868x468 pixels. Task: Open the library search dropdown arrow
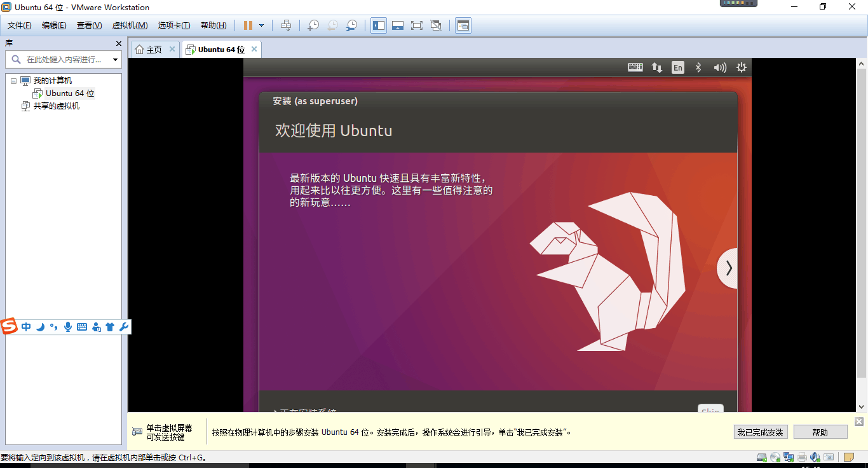point(115,60)
